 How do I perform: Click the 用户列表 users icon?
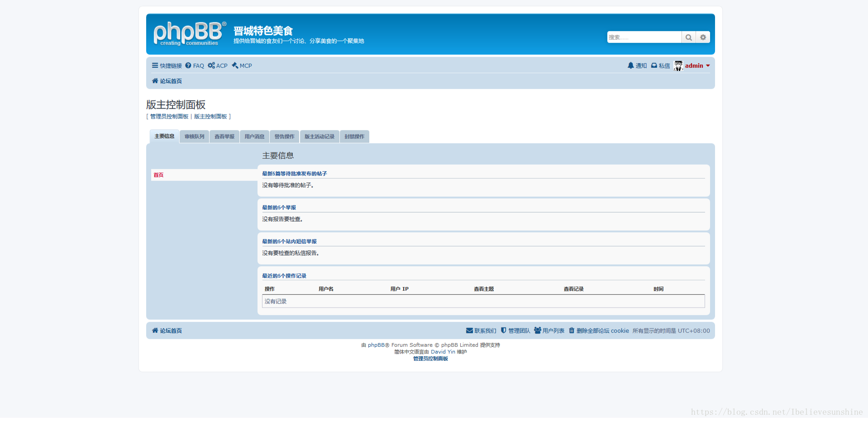537,331
